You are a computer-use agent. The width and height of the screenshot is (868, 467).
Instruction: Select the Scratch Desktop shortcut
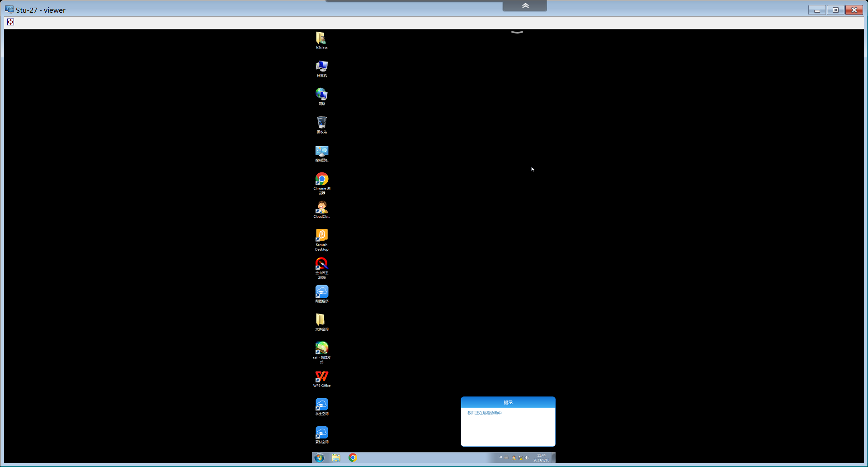coord(321,240)
